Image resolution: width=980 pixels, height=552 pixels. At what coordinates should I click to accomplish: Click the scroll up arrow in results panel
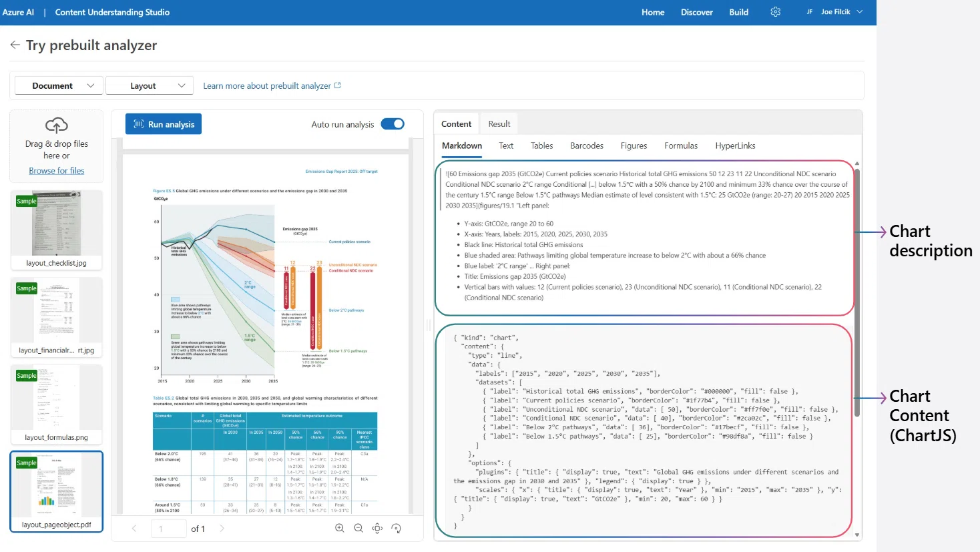point(856,164)
